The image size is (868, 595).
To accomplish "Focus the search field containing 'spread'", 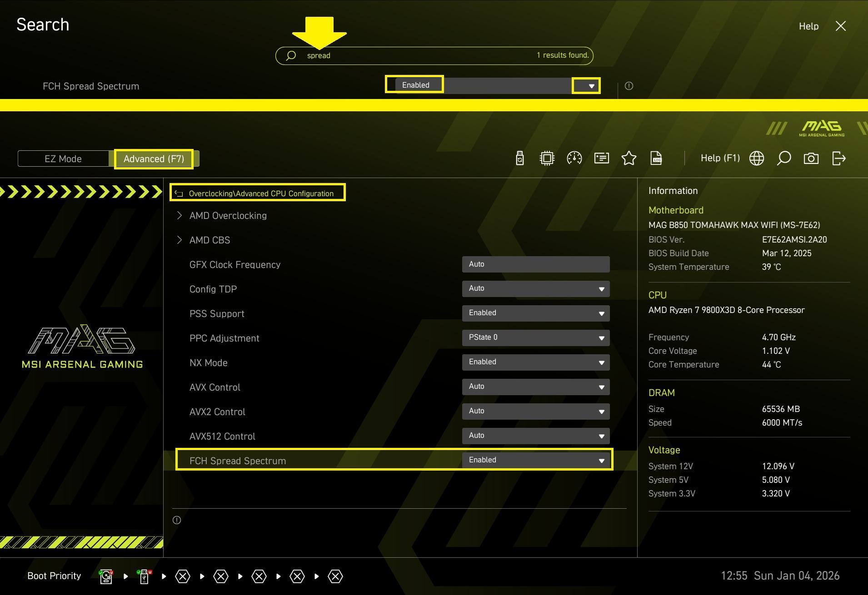I will click(434, 55).
